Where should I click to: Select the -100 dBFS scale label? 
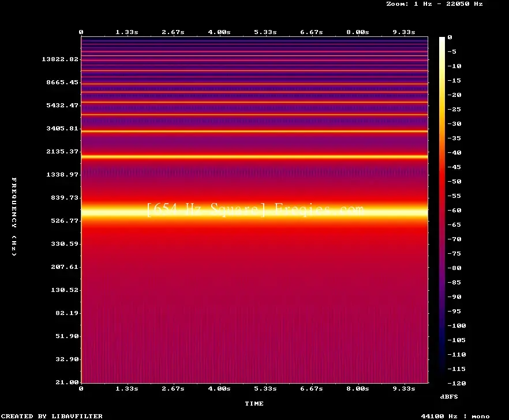tap(456, 325)
